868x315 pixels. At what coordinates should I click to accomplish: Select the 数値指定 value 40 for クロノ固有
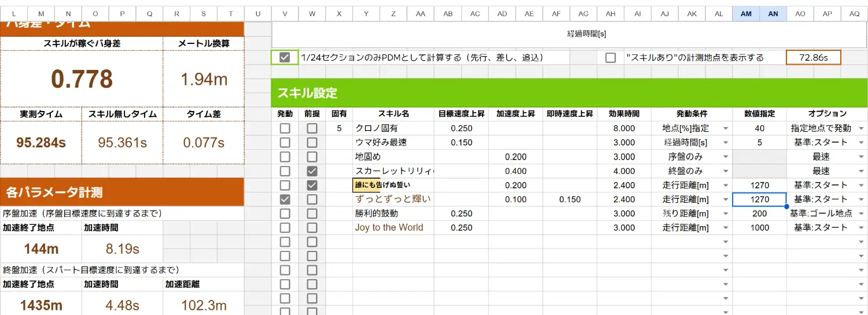759,128
